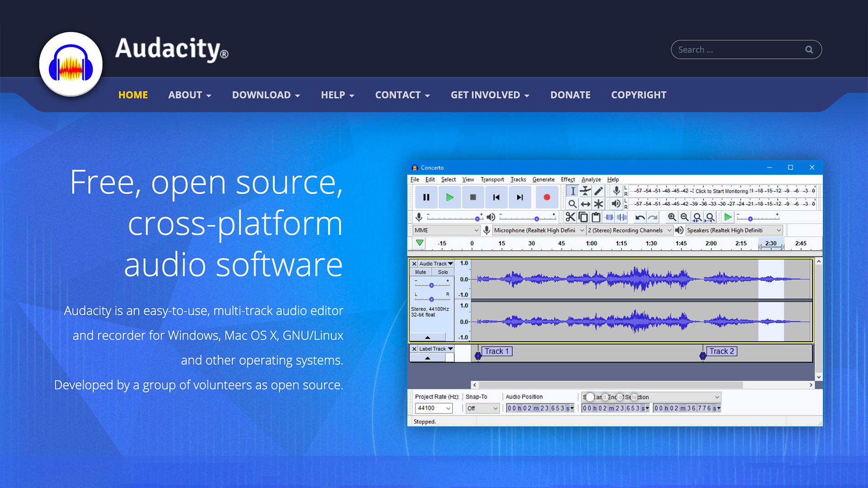Screen dimensions: 868x488
Task: Toggle Solo on the Audio Track
Action: click(443, 272)
